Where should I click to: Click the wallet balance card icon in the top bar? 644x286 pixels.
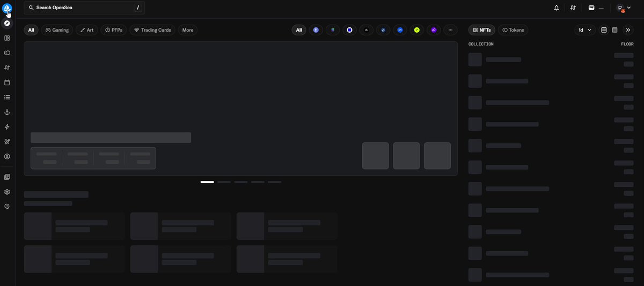pos(591,8)
